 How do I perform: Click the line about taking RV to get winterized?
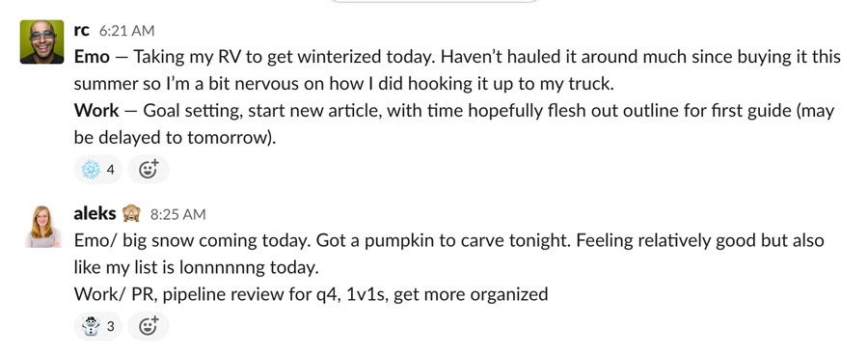(x=457, y=57)
